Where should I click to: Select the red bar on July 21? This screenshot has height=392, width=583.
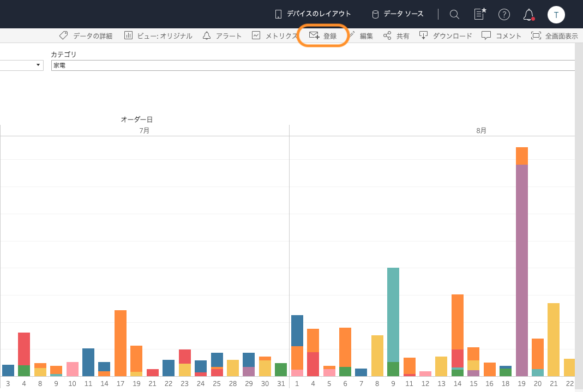153,373
